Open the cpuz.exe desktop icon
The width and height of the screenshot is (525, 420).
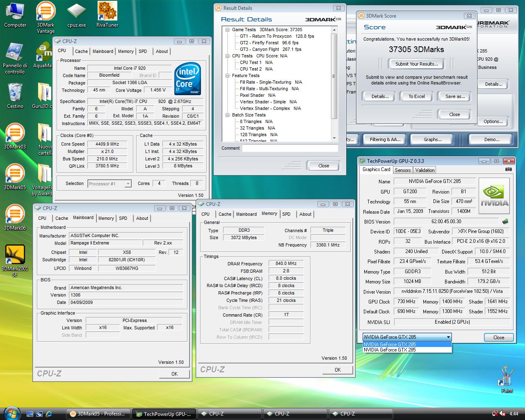click(x=77, y=12)
